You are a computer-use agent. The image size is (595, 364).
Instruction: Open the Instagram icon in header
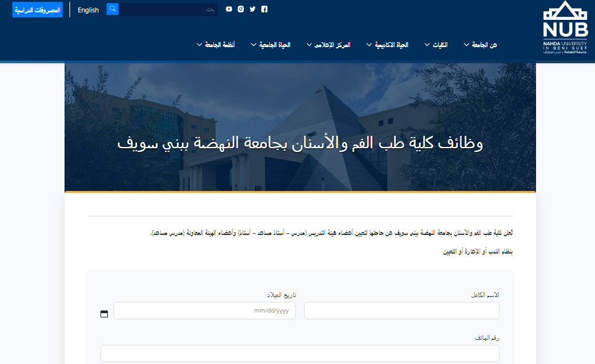point(241,9)
